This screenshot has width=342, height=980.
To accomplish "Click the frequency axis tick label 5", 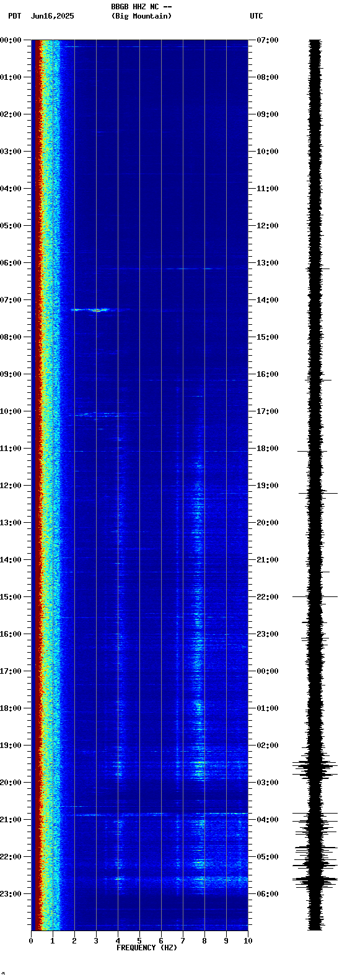I will (139, 941).
